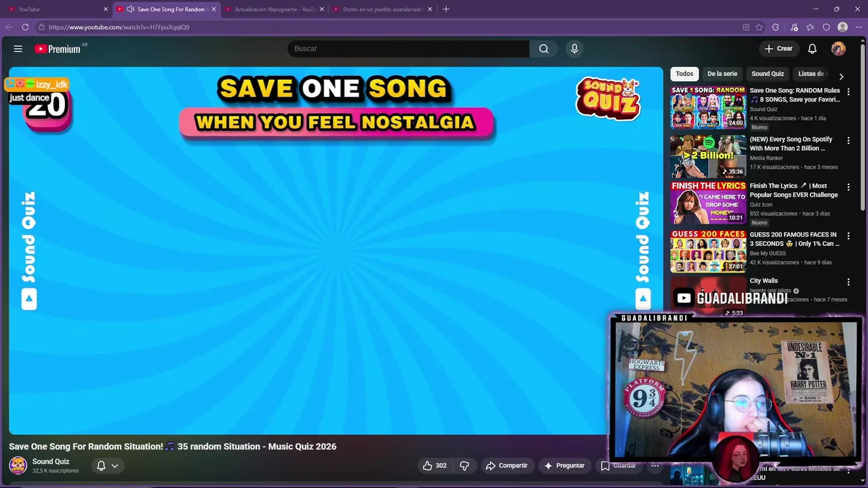Click the Preguntar AI button

(x=564, y=466)
